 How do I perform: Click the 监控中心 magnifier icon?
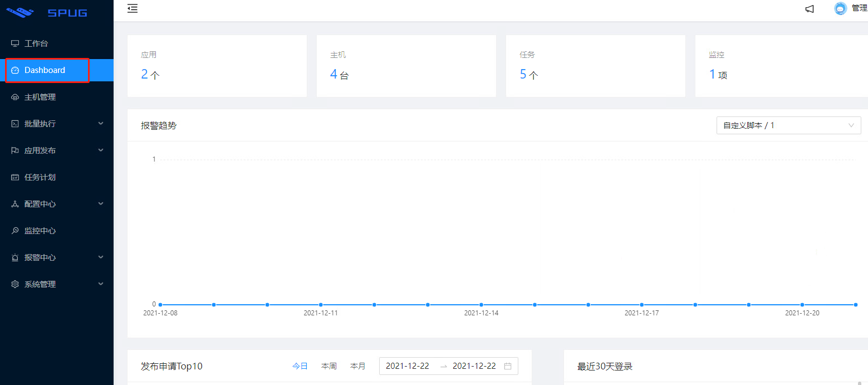click(14, 230)
